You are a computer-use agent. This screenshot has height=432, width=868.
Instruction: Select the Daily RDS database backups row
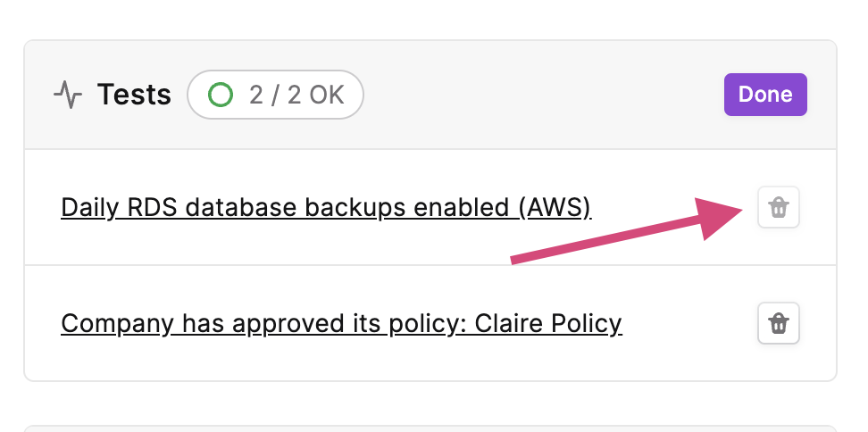(430, 207)
